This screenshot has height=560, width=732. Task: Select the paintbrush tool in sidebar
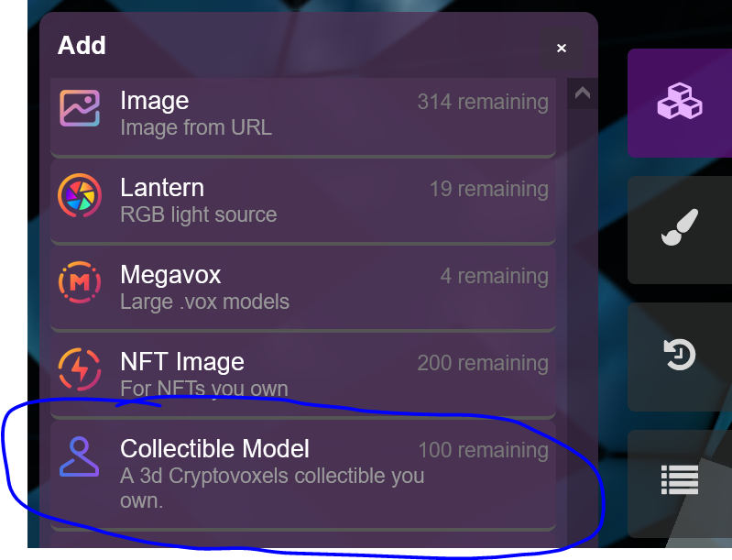point(680,230)
